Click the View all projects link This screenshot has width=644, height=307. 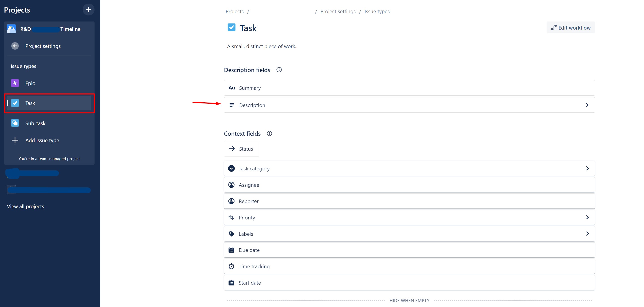[x=25, y=206]
